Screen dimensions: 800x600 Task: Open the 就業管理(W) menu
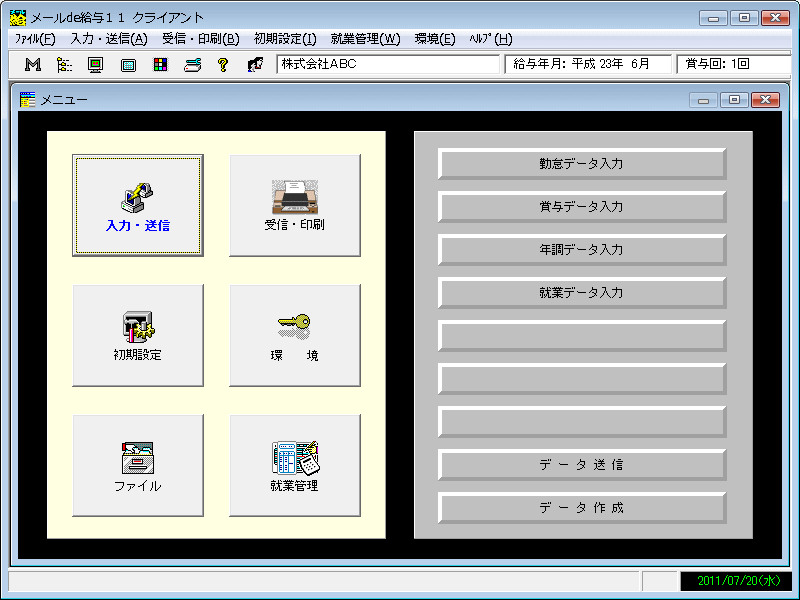pyautogui.click(x=365, y=39)
